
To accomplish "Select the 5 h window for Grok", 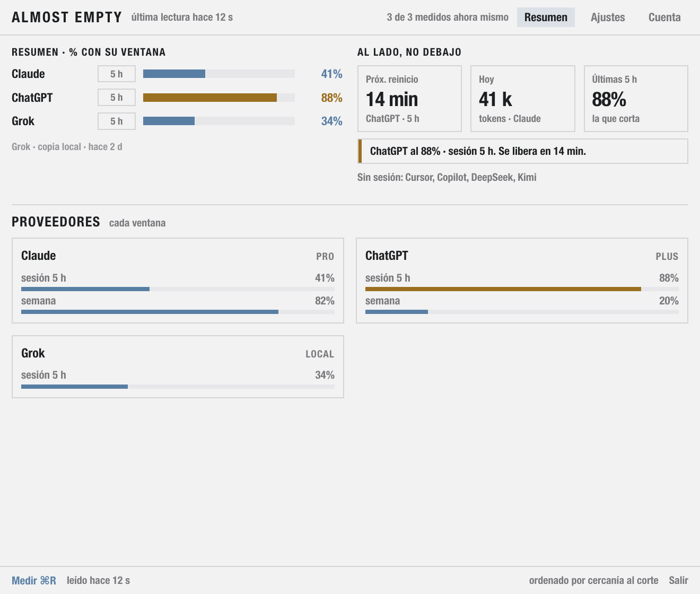I will (x=117, y=121).
